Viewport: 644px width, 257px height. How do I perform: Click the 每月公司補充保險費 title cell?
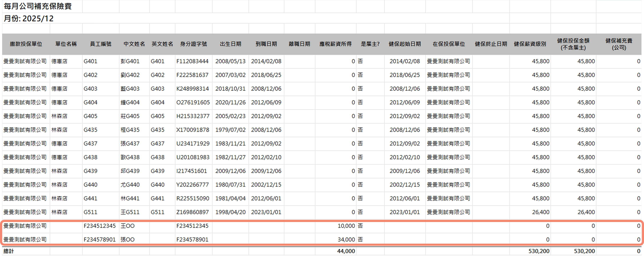(38, 6)
